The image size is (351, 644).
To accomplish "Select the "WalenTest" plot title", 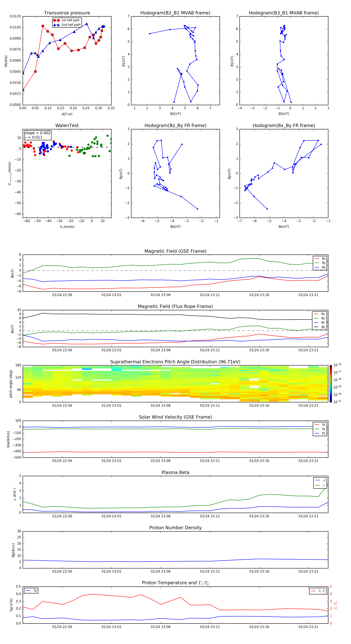I will [x=67, y=125].
